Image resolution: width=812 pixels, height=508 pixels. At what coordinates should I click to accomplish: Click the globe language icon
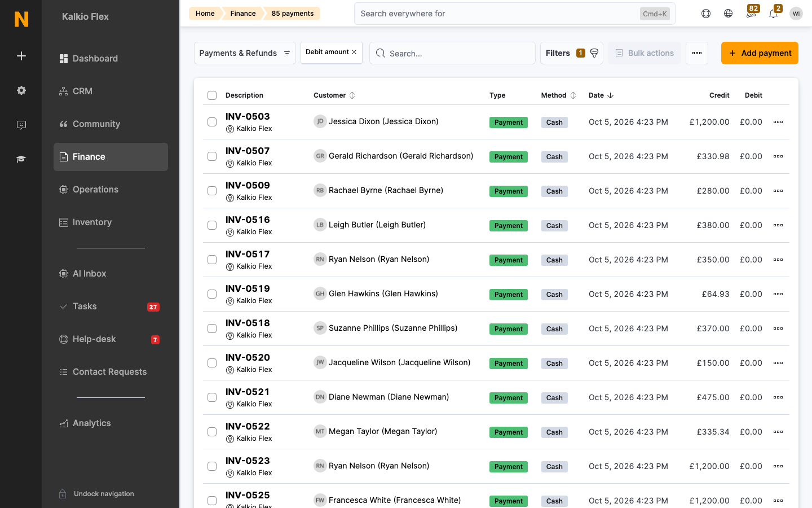click(x=728, y=14)
